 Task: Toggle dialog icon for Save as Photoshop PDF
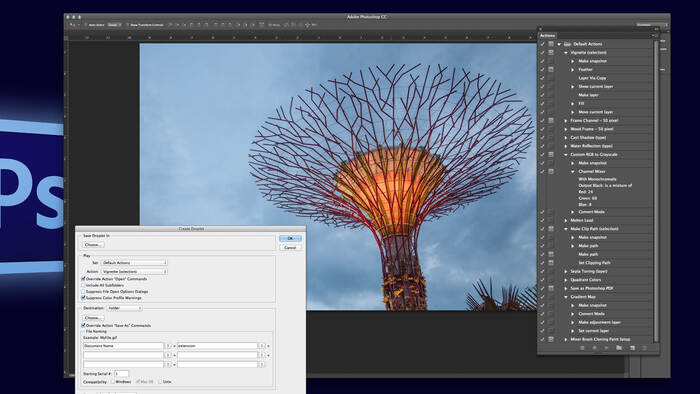[x=551, y=288]
